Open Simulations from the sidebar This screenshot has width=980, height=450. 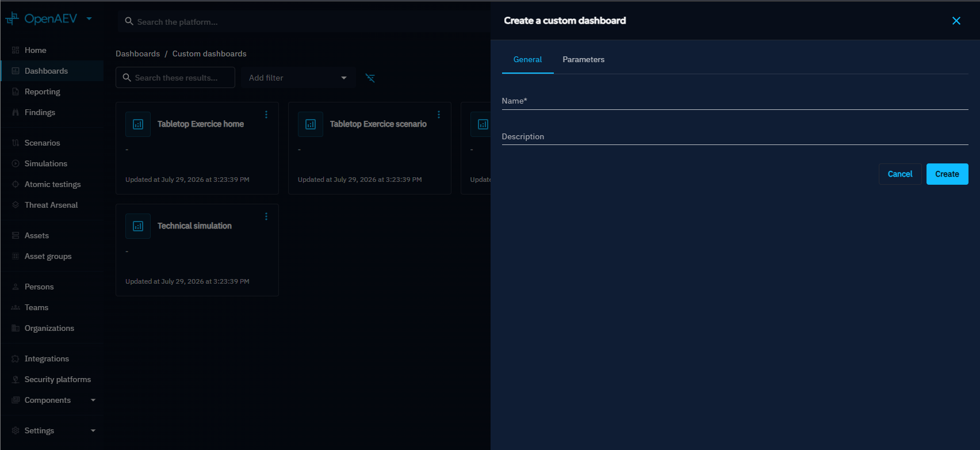pyautogui.click(x=52, y=163)
